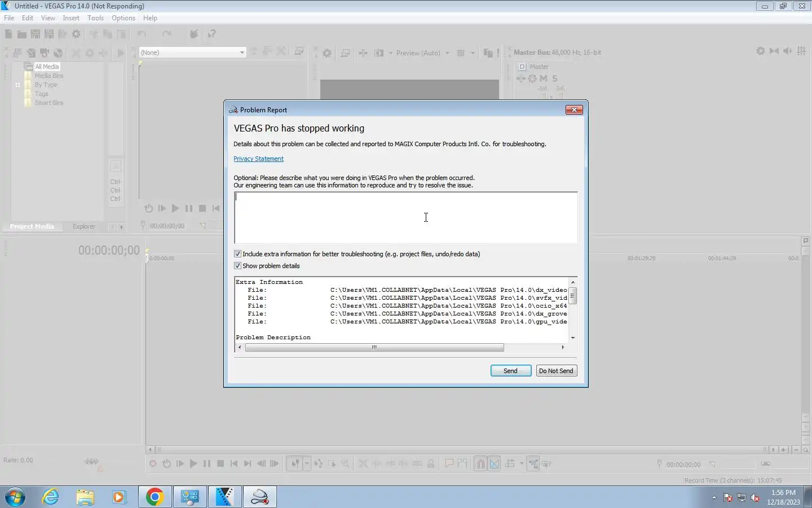Select the Media Bins folder
Viewport: 812px width, 508px height.
coord(49,76)
